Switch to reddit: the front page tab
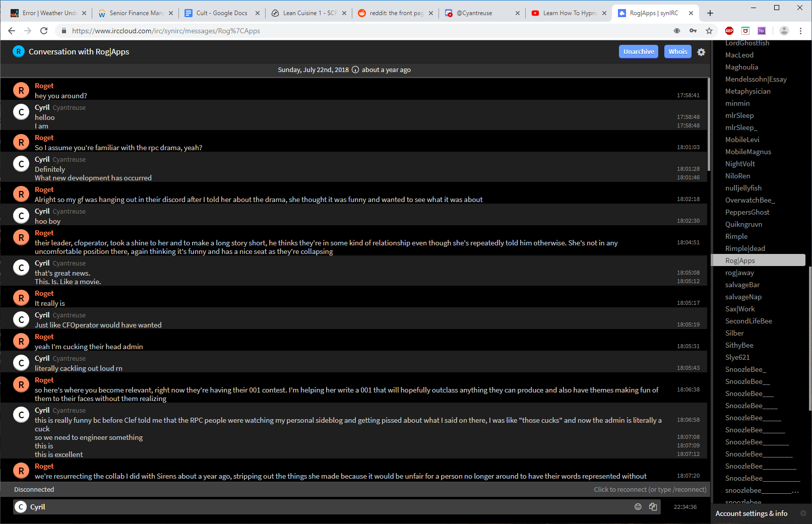Screen dimensions: 812x524 396,13
